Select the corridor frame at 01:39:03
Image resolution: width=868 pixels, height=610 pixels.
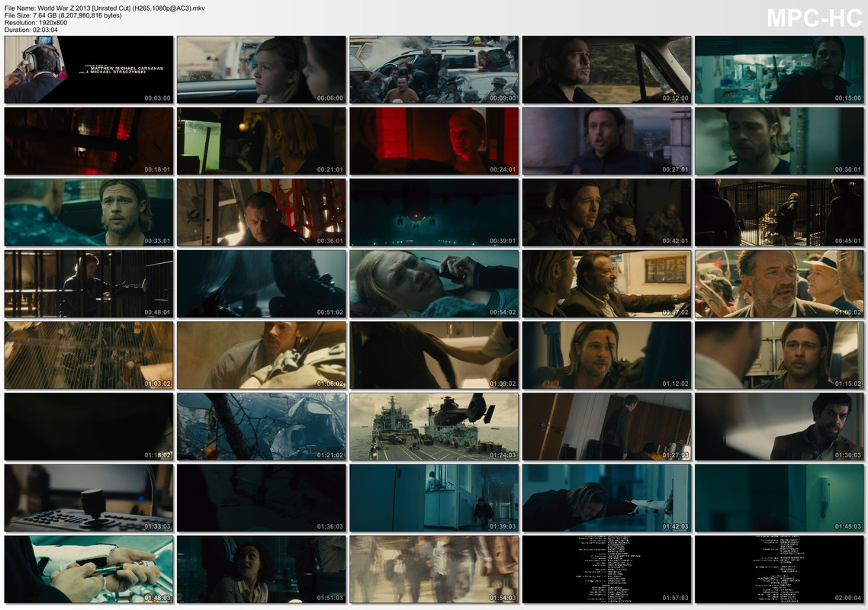[434, 498]
